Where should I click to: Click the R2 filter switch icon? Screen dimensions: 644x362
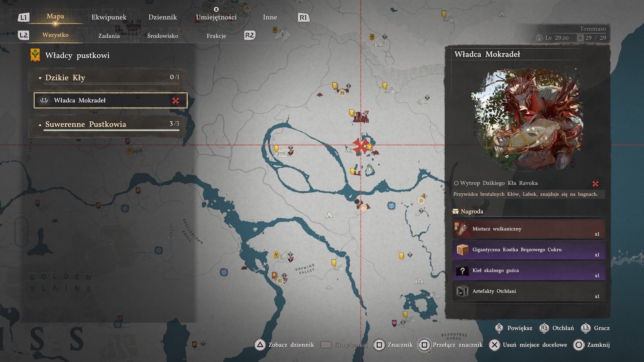250,35
